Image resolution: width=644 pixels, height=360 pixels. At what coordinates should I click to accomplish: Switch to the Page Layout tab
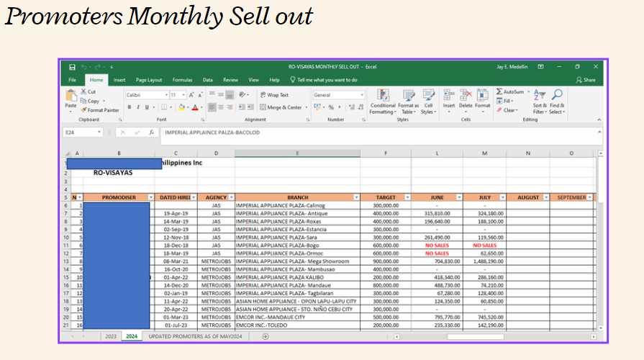149,80
